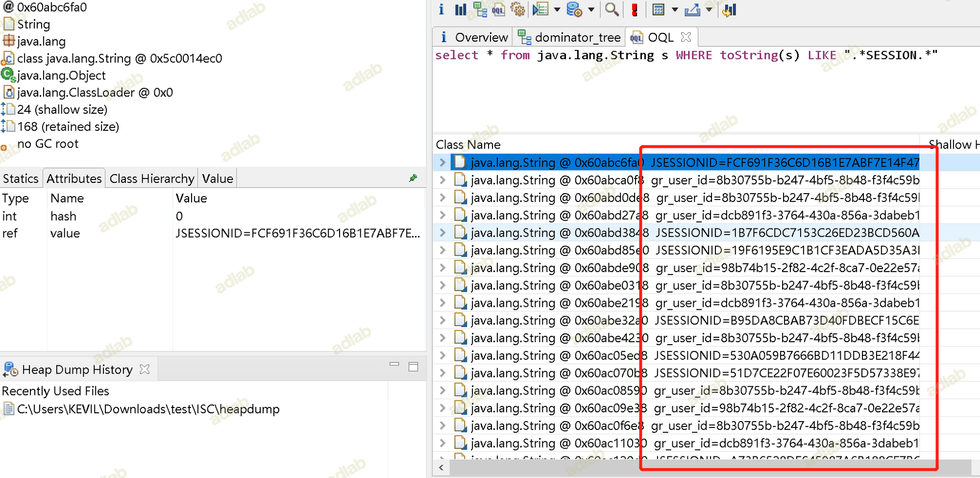Viewport: 980px width, 478px height.
Task: Open the Statics tab in inspector
Action: pyautogui.click(x=21, y=178)
